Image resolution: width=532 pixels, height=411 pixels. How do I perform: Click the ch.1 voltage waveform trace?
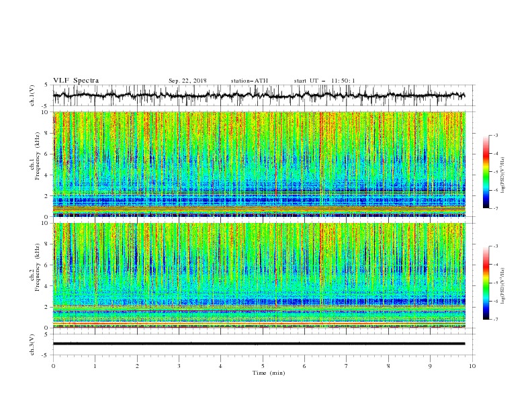pos(259,95)
